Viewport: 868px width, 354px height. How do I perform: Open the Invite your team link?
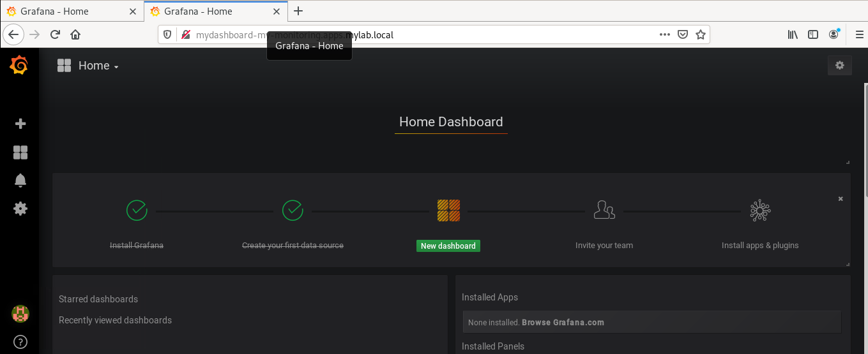(604, 245)
